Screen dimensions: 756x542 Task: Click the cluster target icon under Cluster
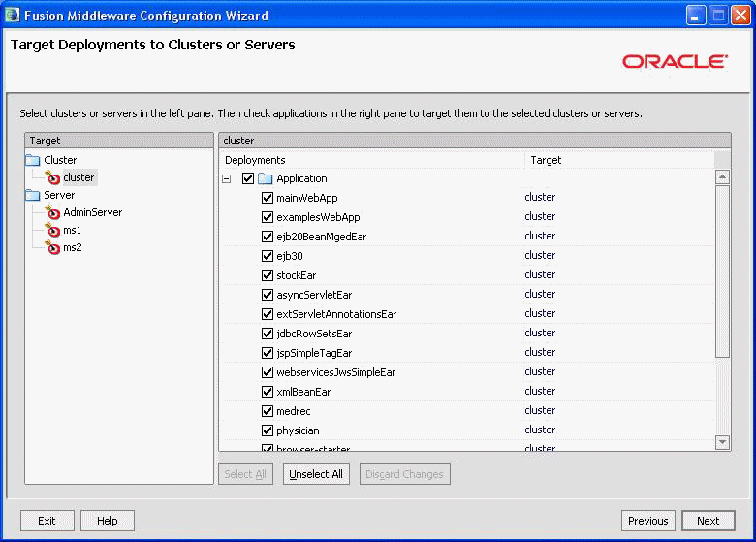pos(52,178)
